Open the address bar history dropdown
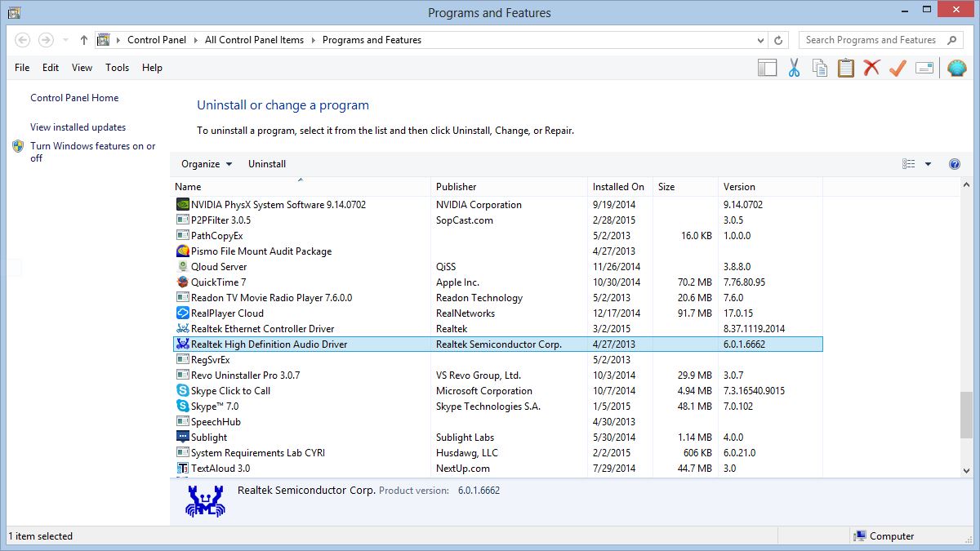Image resolution: width=980 pixels, height=551 pixels. [761, 40]
